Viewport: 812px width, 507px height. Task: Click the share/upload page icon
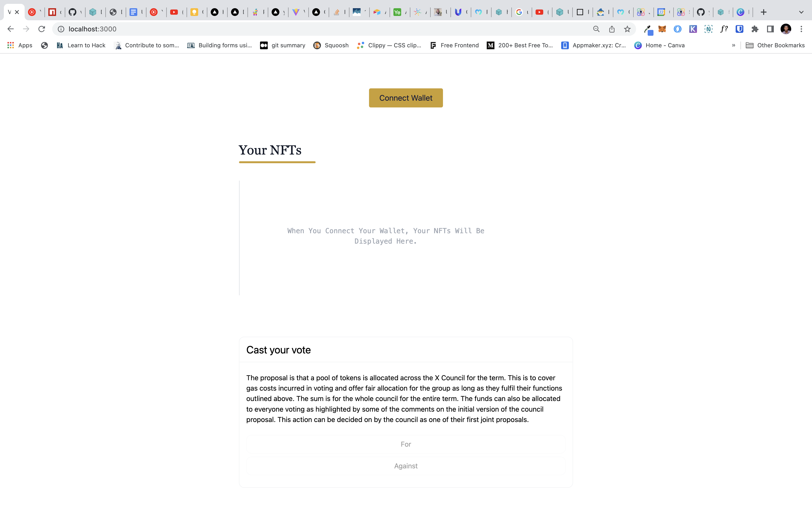pyautogui.click(x=612, y=29)
